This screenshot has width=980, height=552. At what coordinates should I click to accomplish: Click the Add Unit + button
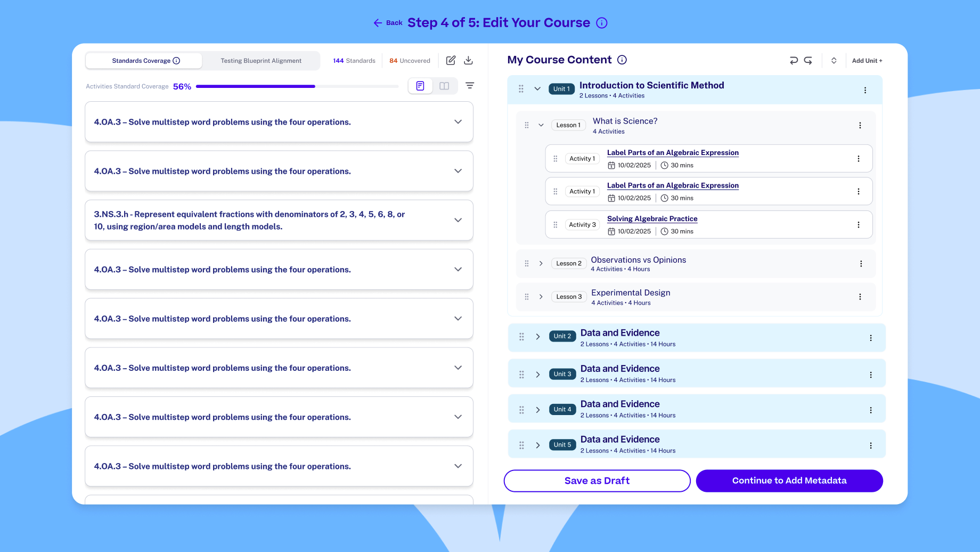[x=867, y=61]
